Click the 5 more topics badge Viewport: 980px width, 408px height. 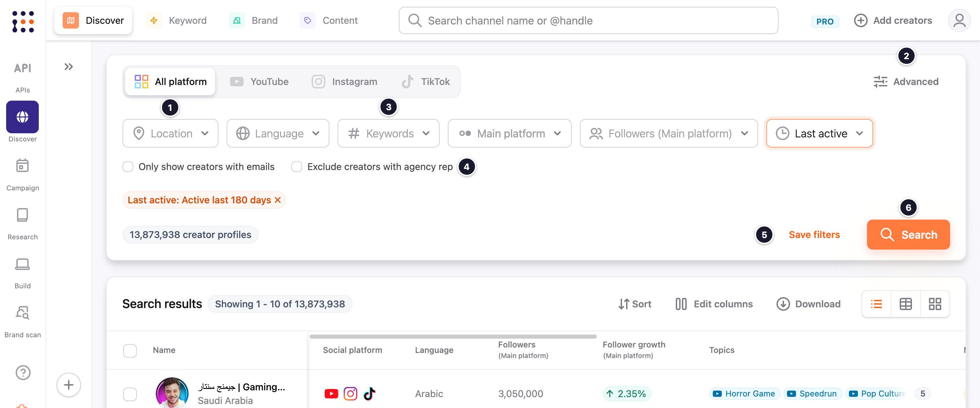922,394
